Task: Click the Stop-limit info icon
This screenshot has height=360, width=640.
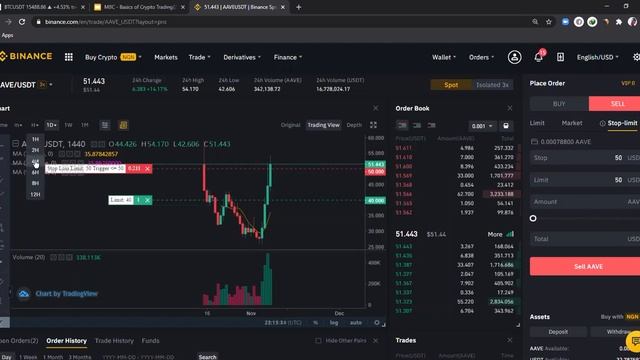Action: 602,123
